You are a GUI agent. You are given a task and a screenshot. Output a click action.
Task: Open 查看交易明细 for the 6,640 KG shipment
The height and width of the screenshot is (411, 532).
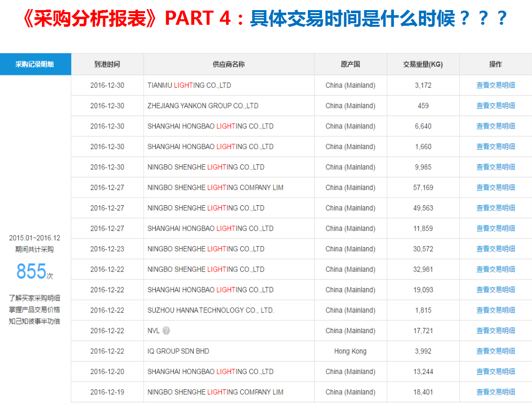(495, 126)
